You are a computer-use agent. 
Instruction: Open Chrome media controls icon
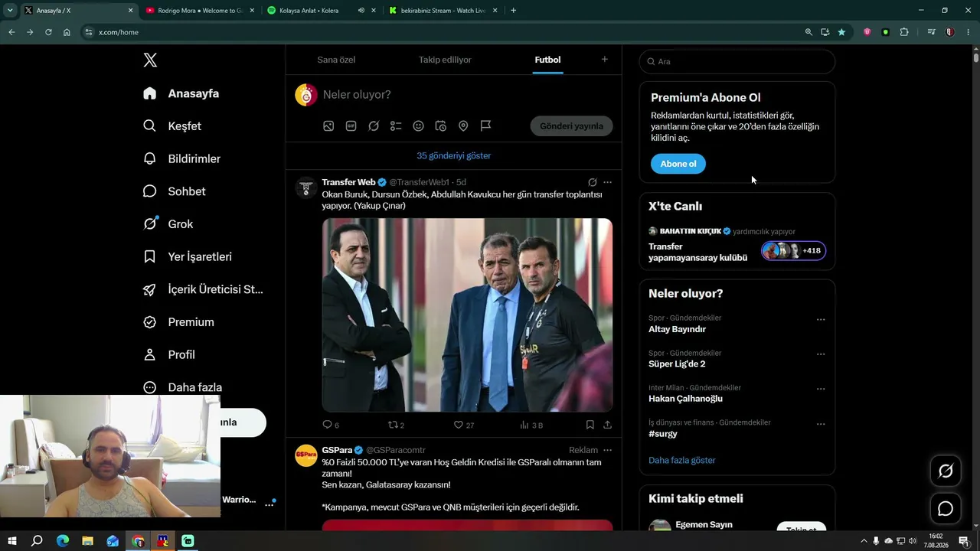931,32
